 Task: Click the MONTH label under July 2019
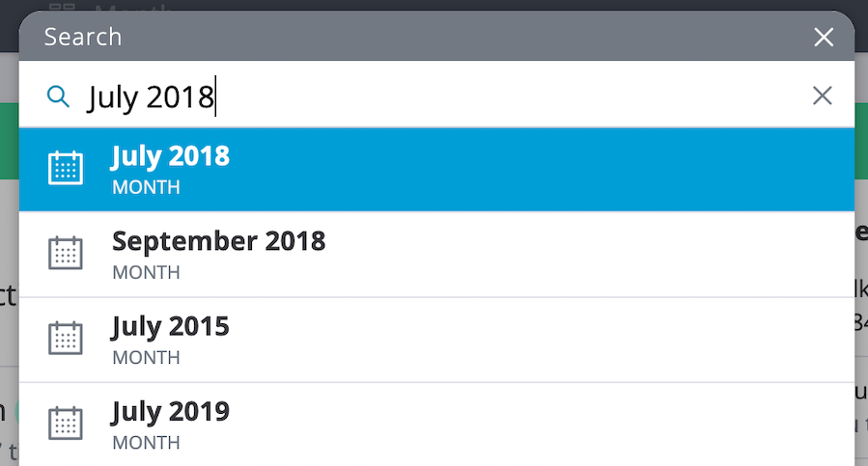pos(146,443)
